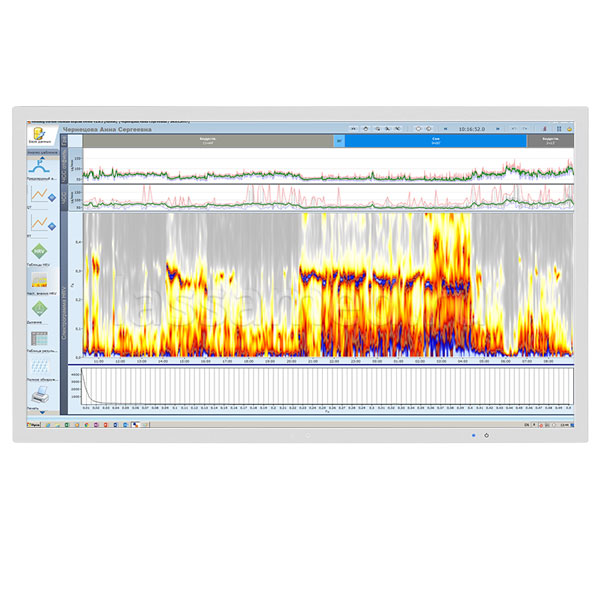
Task: Click the red marker icon in toolbar
Action: (545, 129)
